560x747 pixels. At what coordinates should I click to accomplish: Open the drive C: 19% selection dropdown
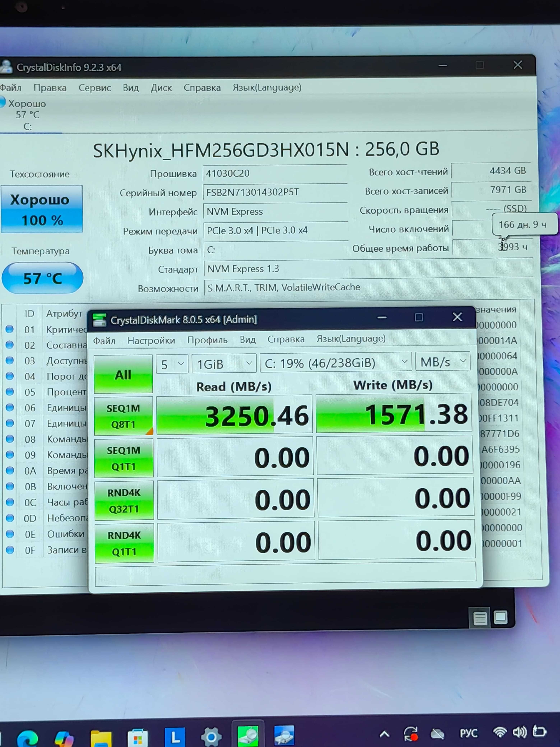pyautogui.click(x=336, y=363)
